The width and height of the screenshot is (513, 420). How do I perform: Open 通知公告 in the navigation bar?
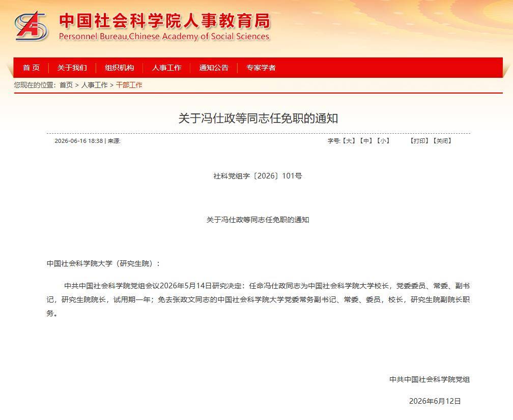[214, 68]
